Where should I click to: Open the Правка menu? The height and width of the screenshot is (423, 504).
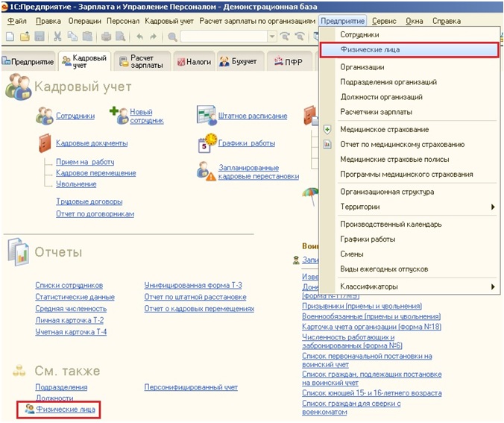coord(48,21)
